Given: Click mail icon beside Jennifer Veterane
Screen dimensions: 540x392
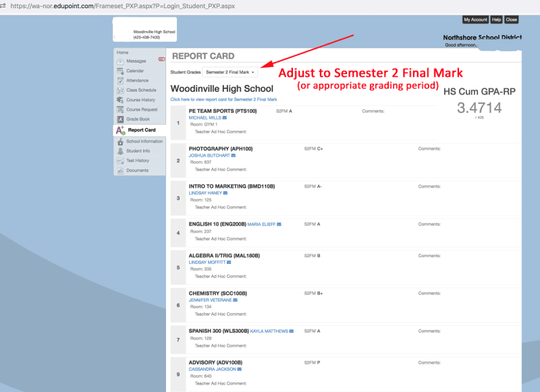Looking at the screenshot, I should (233, 300).
